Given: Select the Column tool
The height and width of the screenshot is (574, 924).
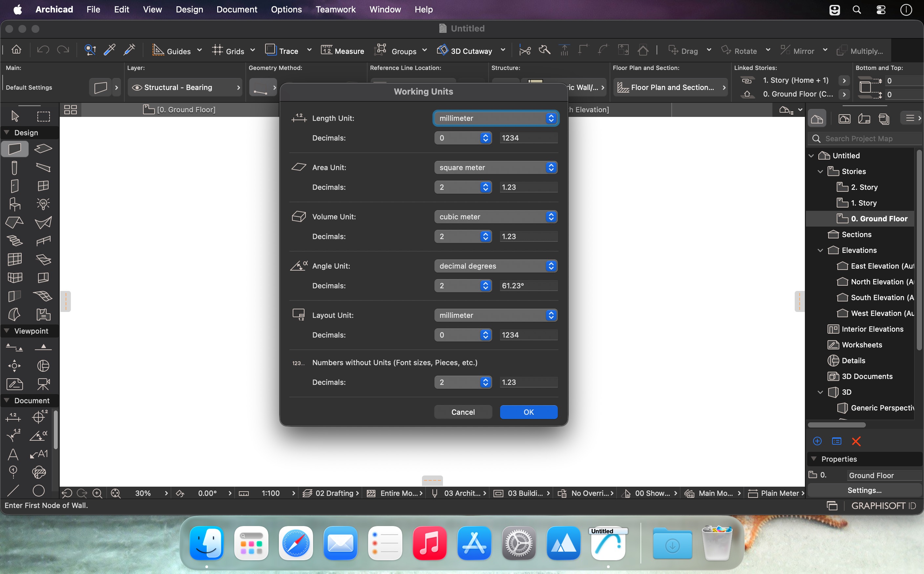Looking at the screenshot, I should coord(15,167).
